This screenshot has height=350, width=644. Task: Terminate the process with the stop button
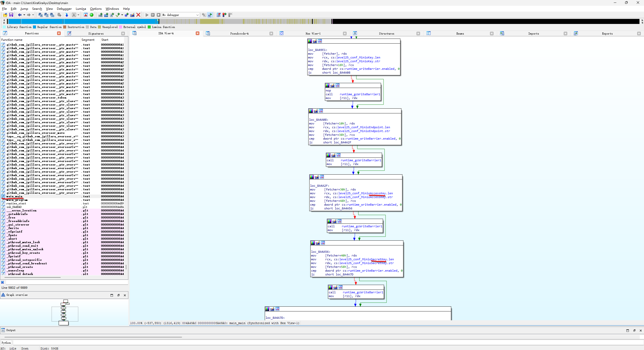coord(159,15)
